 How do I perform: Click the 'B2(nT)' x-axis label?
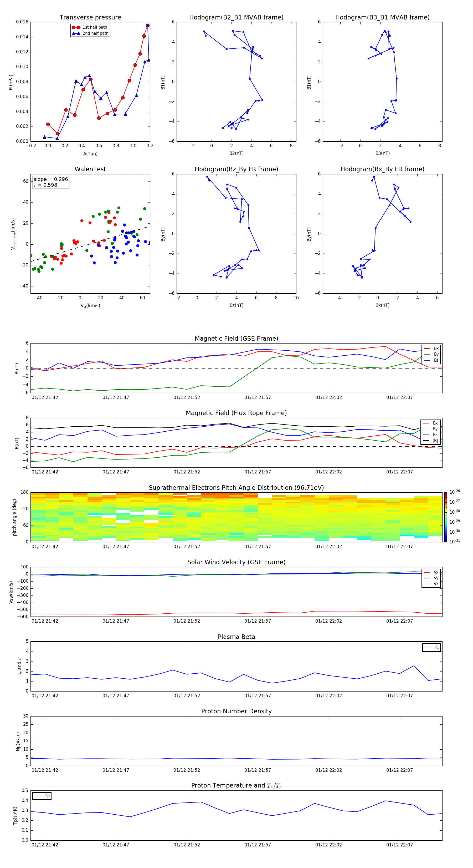236,153
